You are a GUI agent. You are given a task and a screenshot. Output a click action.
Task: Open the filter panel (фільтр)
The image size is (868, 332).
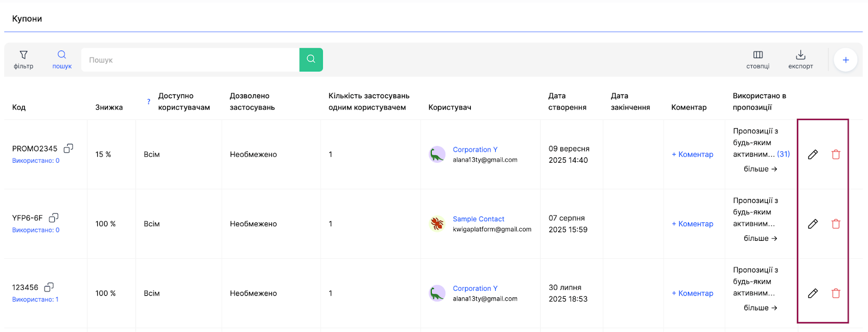point(23,60)
